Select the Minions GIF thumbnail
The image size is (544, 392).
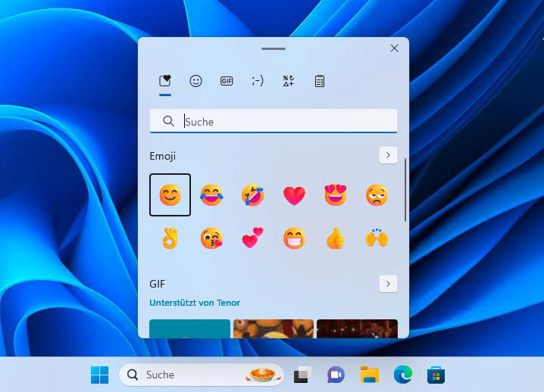pyautogui.click(x=274, y=328)
